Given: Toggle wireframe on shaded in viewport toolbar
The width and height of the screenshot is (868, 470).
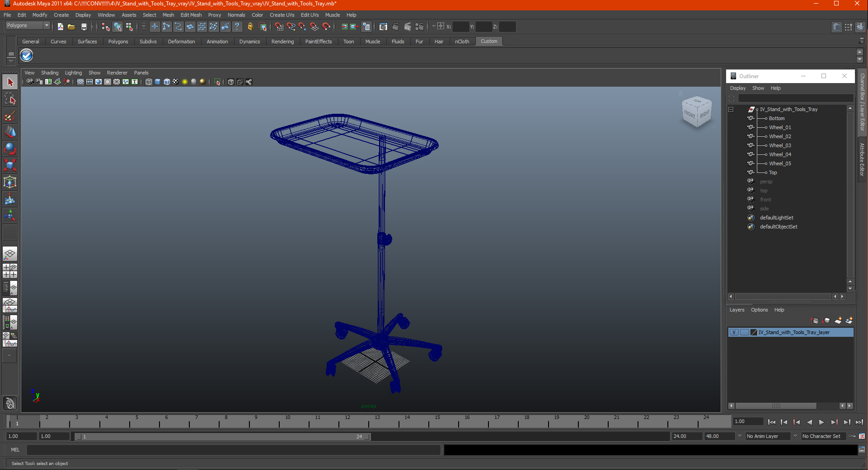Looking at the screenshot, I should (x=167, y=82).
